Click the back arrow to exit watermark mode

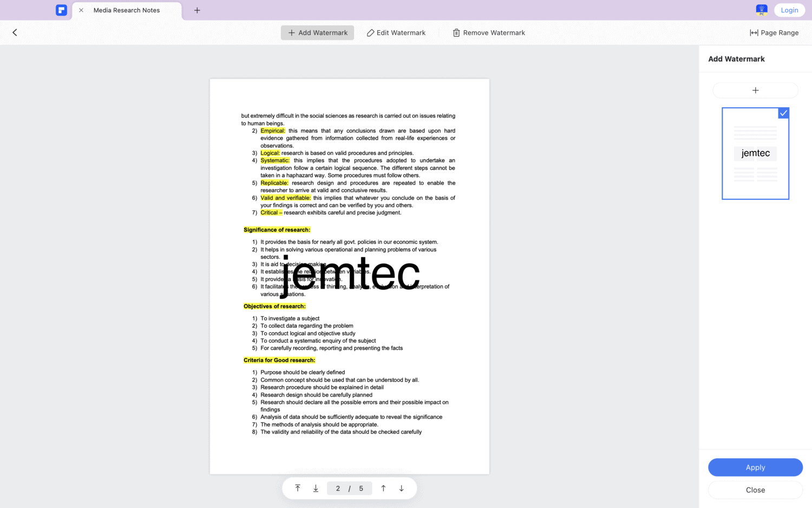15,32
